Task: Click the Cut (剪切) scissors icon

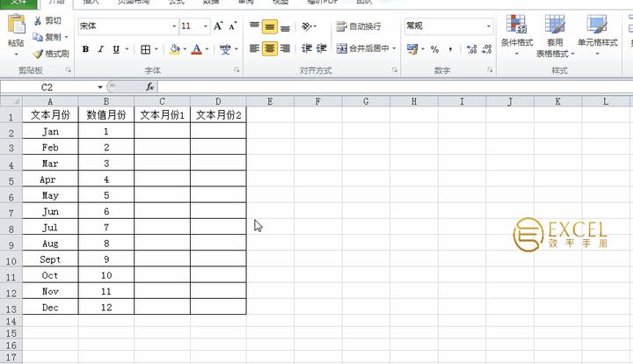Action: point(38,20)
